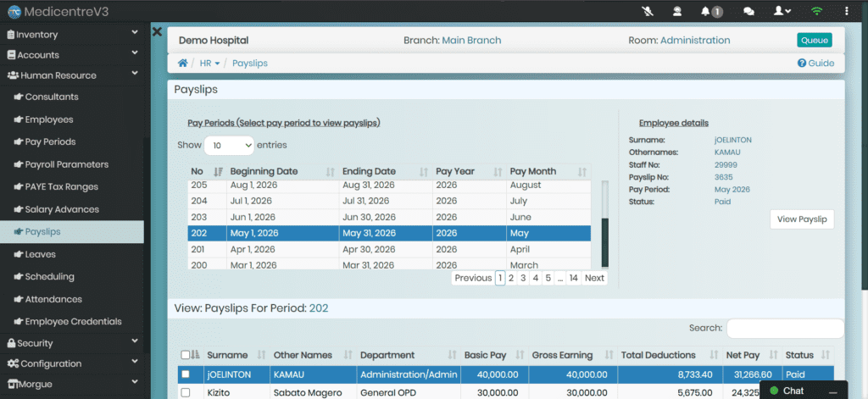This screenshot has height=399, width=868.
Task: Click the payslips Search input field
Action: pos(785,328)
